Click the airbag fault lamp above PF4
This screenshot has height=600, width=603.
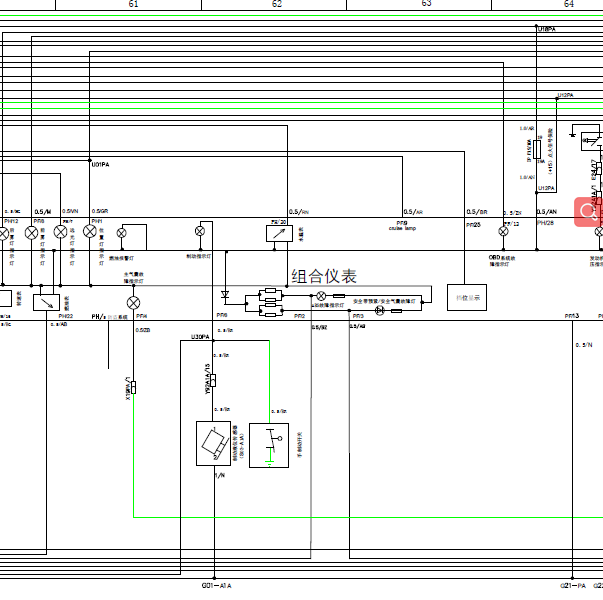pos(133,303)
